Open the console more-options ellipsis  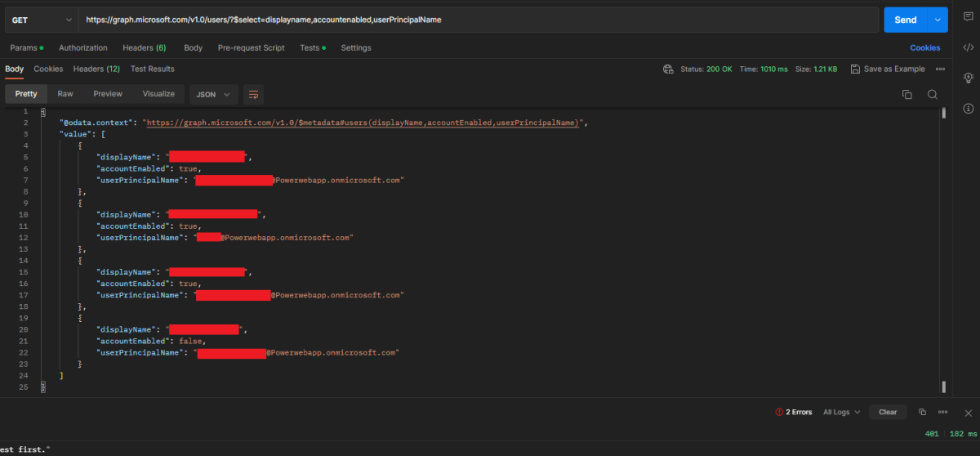[x=942, y=412]
